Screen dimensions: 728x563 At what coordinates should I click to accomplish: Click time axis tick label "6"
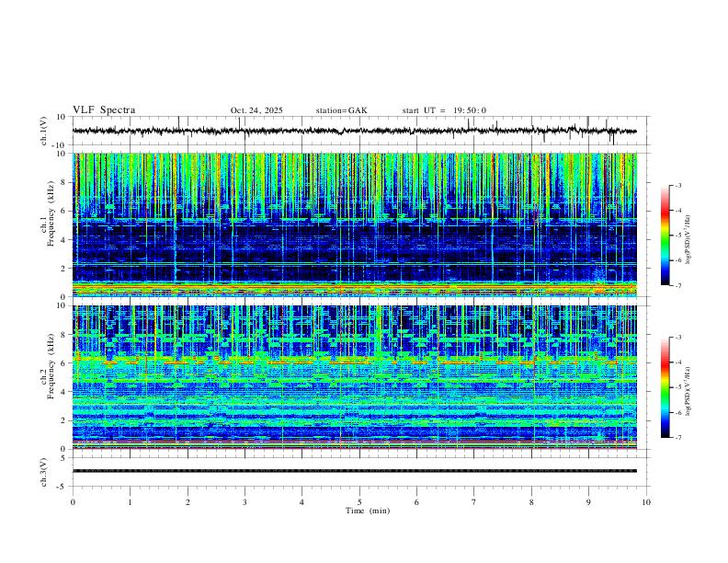(x=417, y=502)
